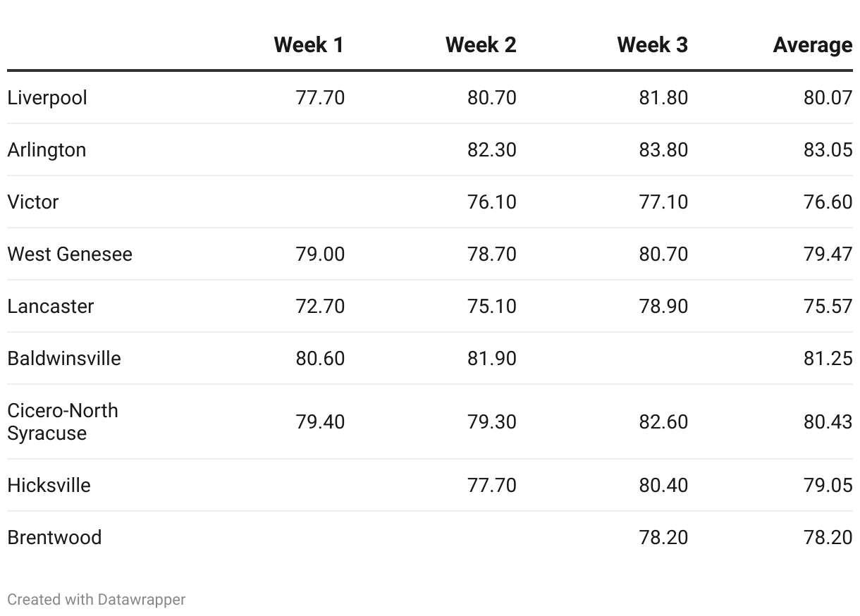Select West Genesee's Week 1 score 79.00

[320, 254]
